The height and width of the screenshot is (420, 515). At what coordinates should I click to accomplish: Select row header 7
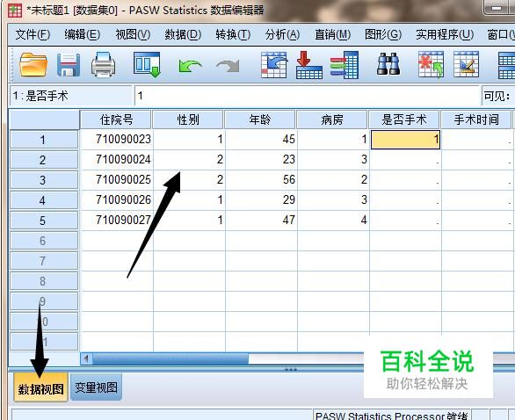44,261
